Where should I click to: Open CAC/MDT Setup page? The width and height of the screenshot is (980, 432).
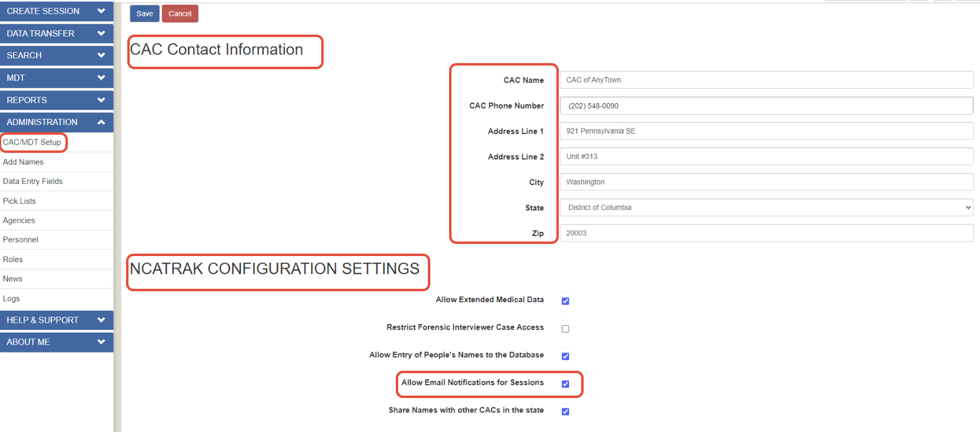[x=32, y=142]
